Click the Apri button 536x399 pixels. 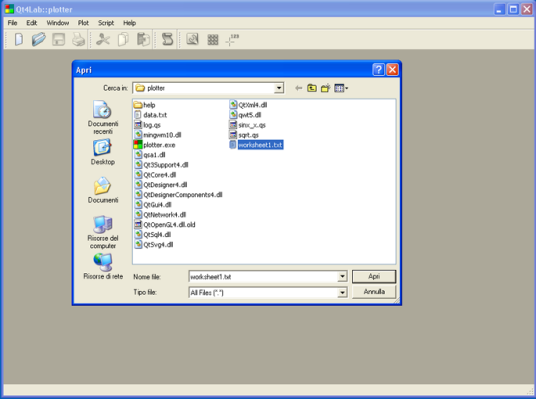pos(374,276)
